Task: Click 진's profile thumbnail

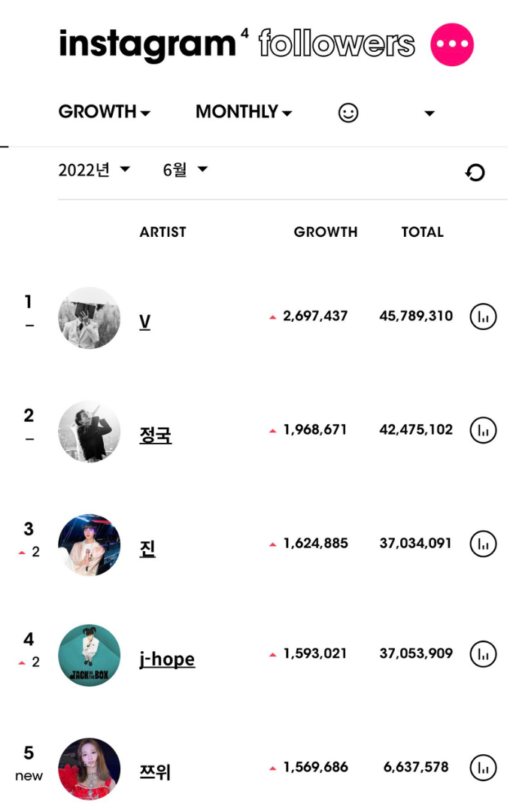Action: (x=89, y=545)
